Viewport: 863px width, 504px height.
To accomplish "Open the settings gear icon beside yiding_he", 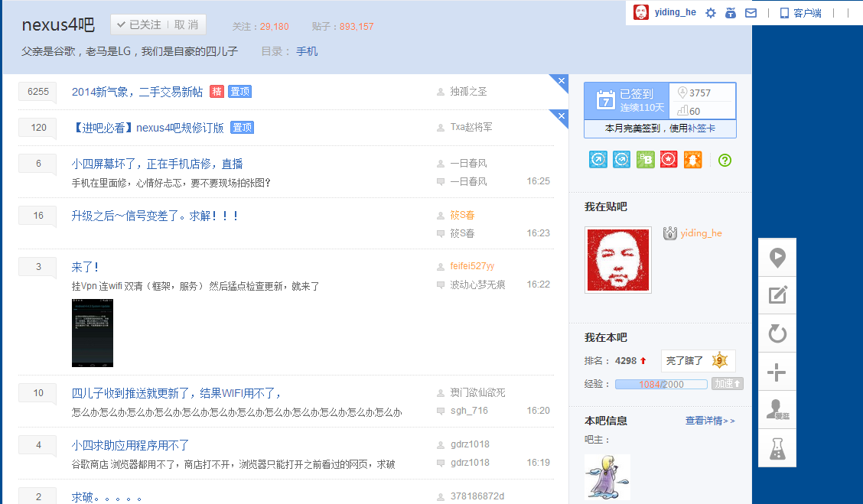I will coord(711,13).
